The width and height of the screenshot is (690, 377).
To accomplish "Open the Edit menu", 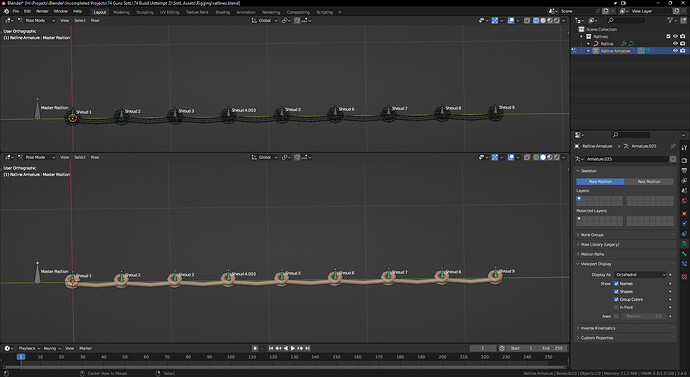I will coord(27,11).
